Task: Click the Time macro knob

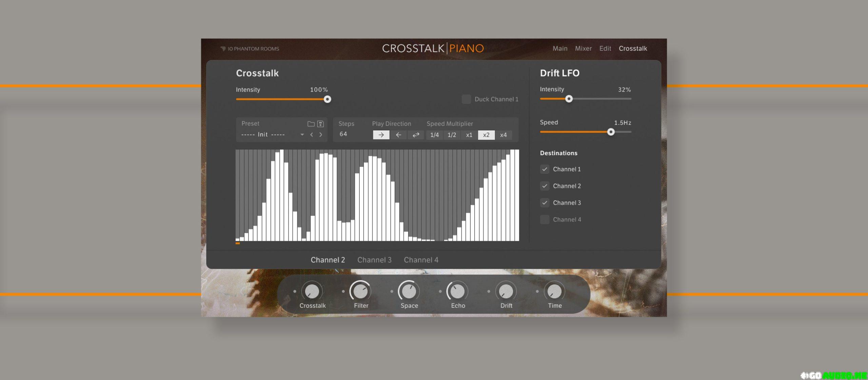Action: point(554,291)
